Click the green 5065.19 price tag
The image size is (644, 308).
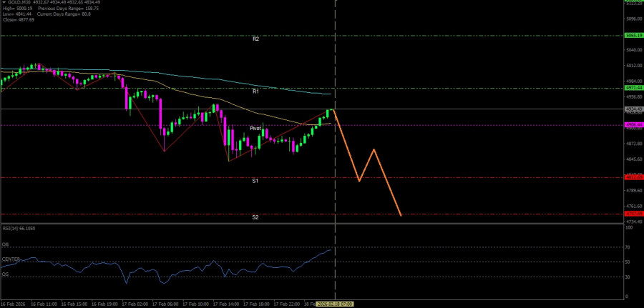tap(633, 36)
